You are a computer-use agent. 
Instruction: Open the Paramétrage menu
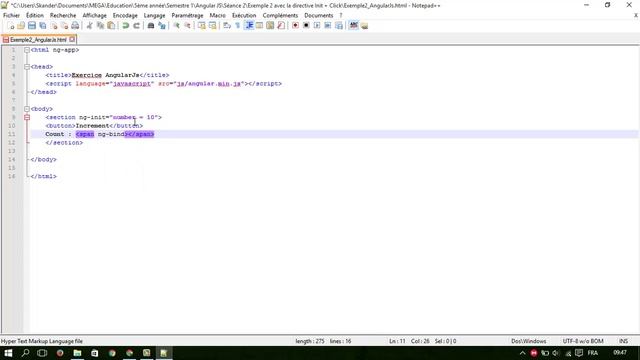(x=187, y=15)
